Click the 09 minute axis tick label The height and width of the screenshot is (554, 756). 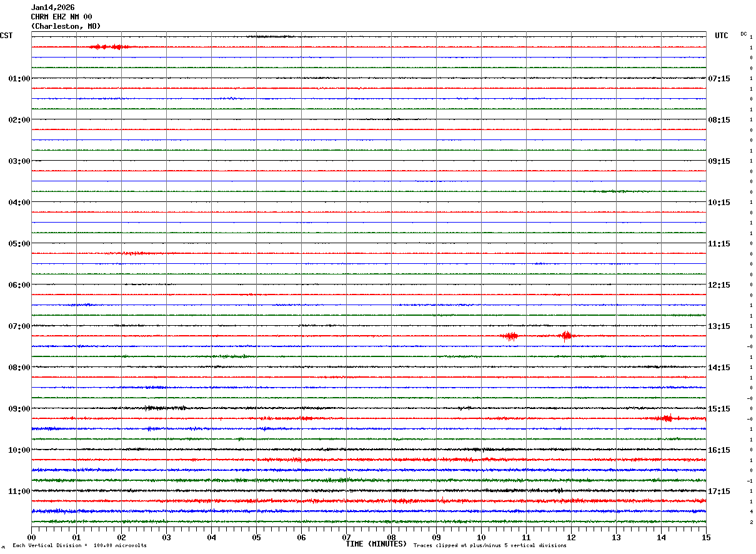point(436,537)
